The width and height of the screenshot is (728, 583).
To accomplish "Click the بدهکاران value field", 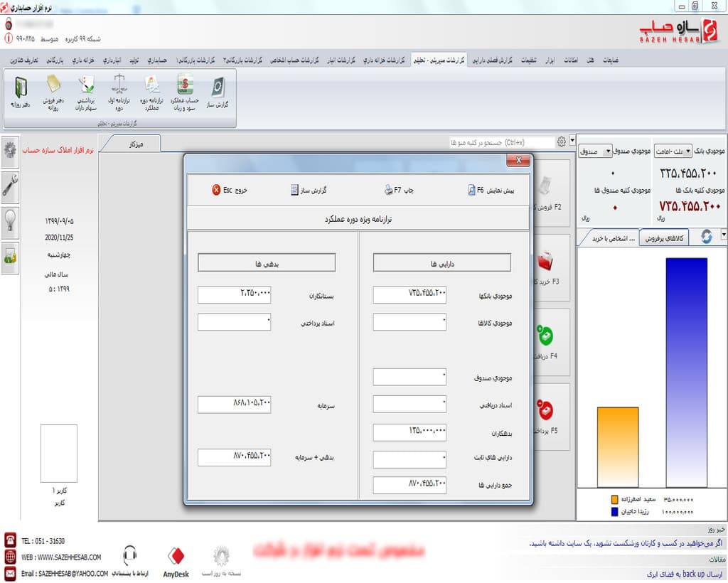I will click(409, 432).
